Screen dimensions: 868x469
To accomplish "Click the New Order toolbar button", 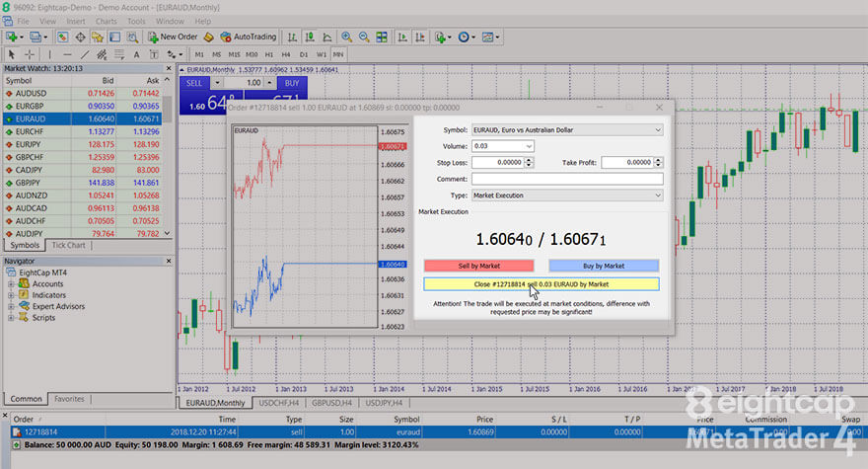I will 173,38.
